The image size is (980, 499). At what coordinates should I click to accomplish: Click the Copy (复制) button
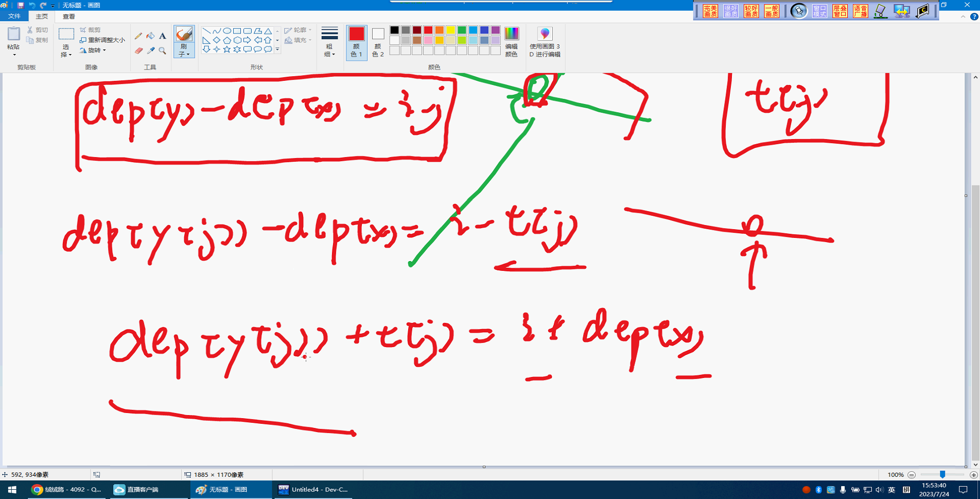pyautogui.click(x=38, y=40)
